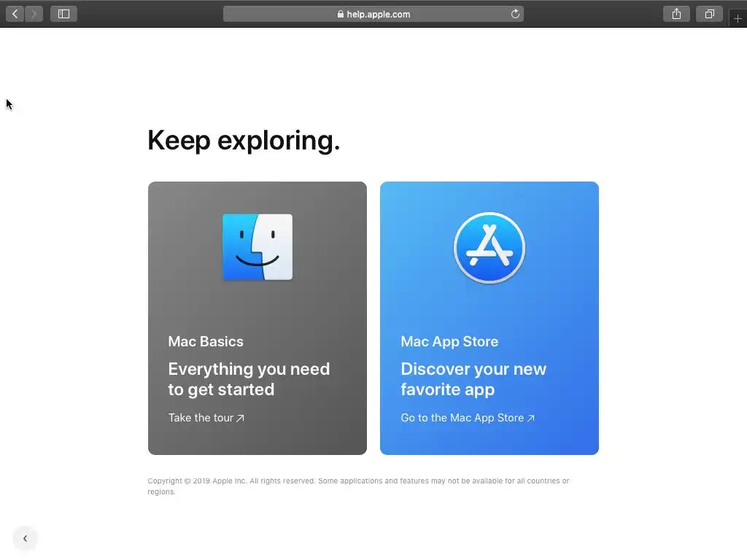This screenshot has width=747, height=560.
Task: Click 'Discover your new favorite app' text
Action: (473, 379)
